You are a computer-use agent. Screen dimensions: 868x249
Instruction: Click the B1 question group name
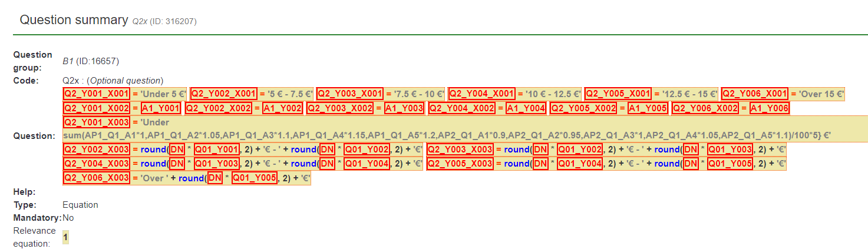(x=68, y=61)
